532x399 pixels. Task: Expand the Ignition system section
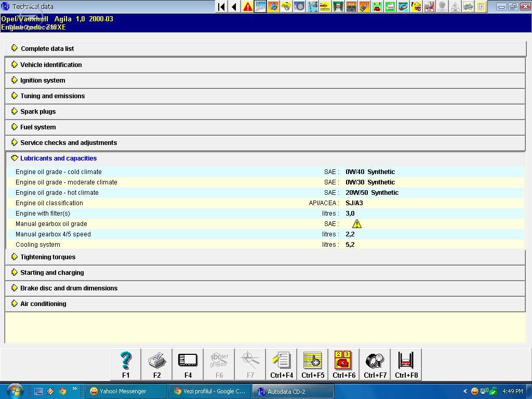click(x=265, y=81)
